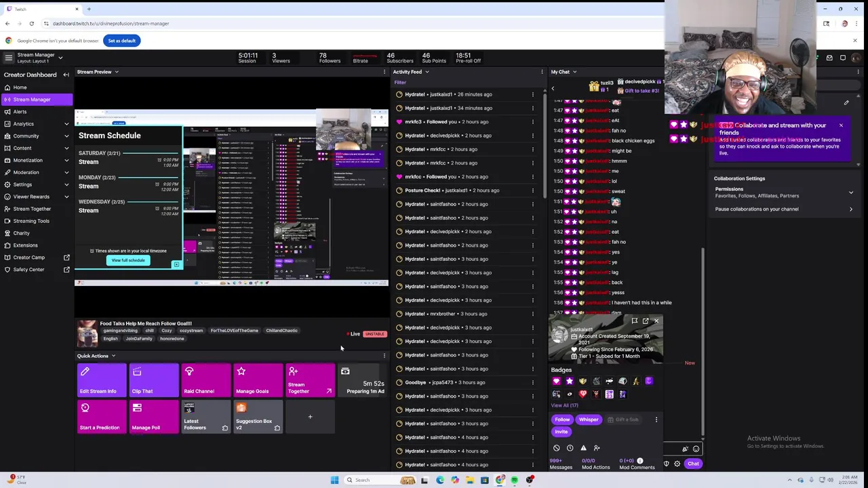
Task: Open the Stream Preview panel dropdown
Action: [117, 72]
